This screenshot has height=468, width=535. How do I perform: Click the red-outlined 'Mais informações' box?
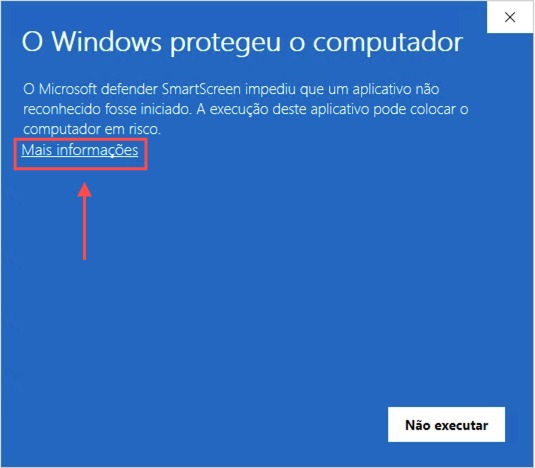(81, 154)
